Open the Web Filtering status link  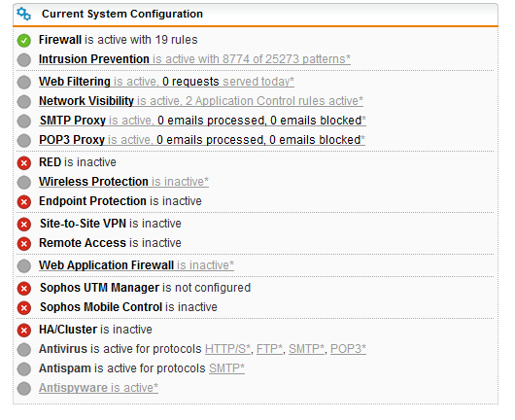coord(166,82)
